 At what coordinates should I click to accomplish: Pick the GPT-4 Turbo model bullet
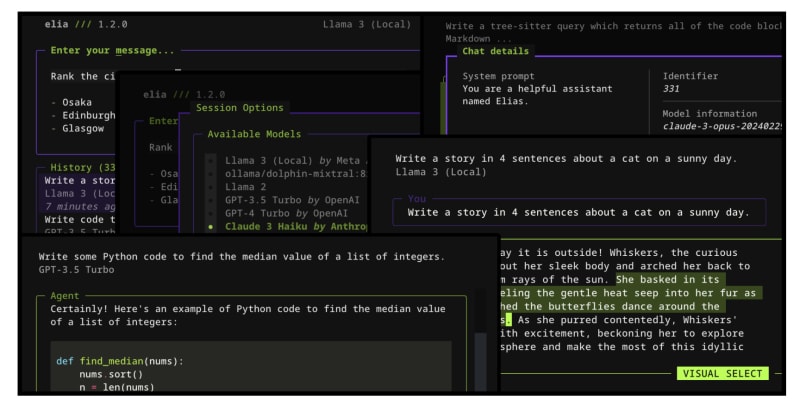(209, 213)
